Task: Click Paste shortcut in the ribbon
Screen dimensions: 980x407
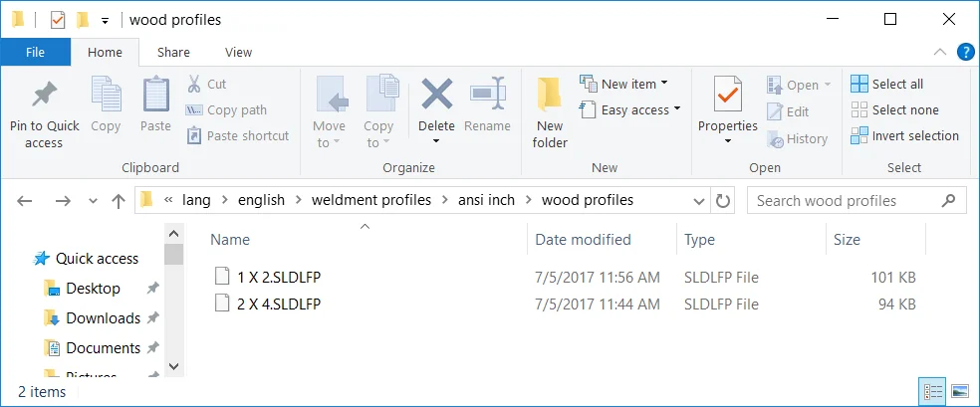Action: [238, 135]
